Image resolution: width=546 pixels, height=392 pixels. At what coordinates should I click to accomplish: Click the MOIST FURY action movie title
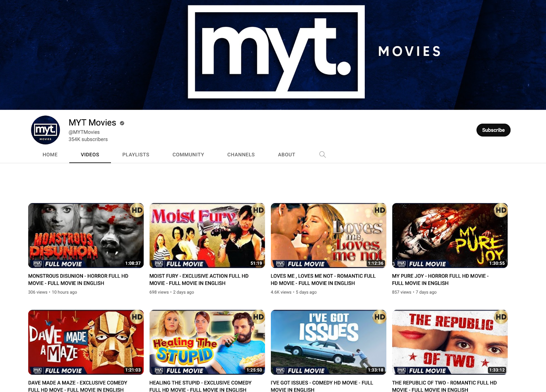click(199, 280)
